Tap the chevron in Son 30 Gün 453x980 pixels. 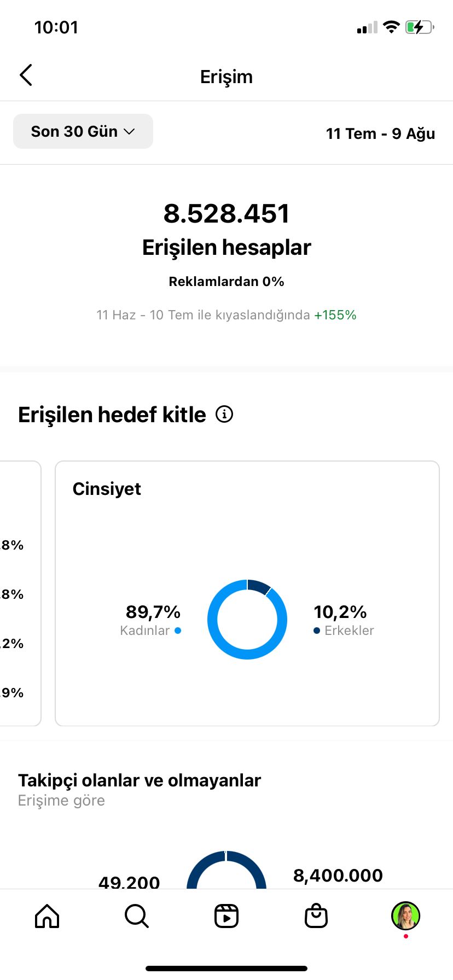[x=129, y=132]
